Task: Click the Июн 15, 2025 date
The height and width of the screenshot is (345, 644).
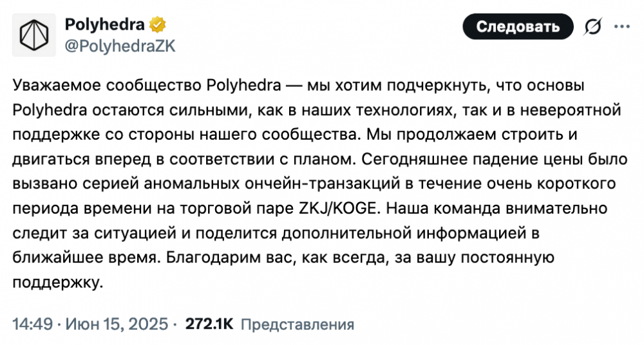Action: 117,324
